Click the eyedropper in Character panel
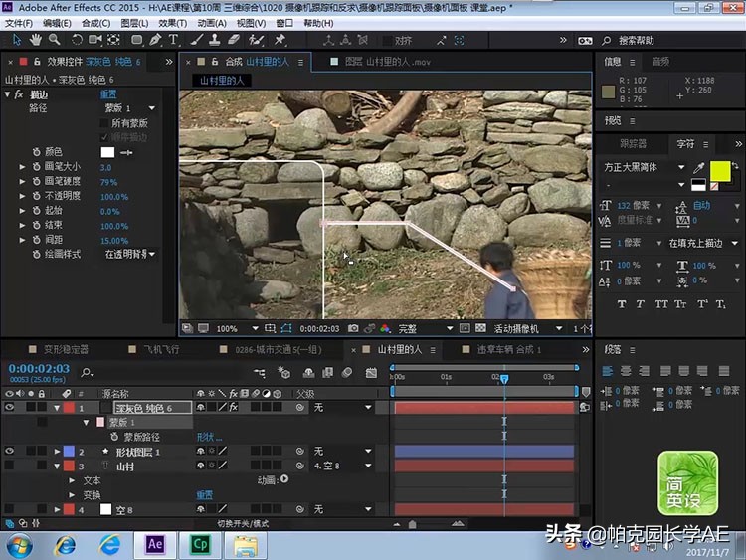The width and height of the screenshot is (746, 560). (x=699, y=168)
